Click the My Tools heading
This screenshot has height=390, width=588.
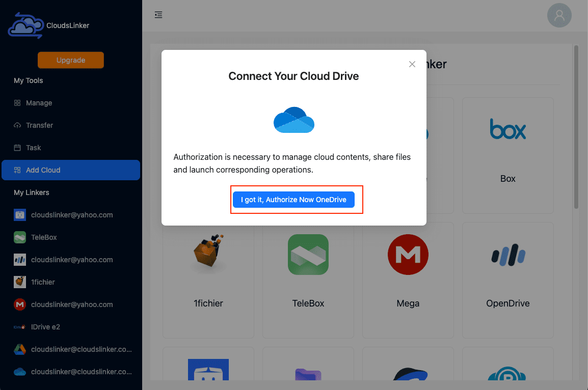[29, 80]
